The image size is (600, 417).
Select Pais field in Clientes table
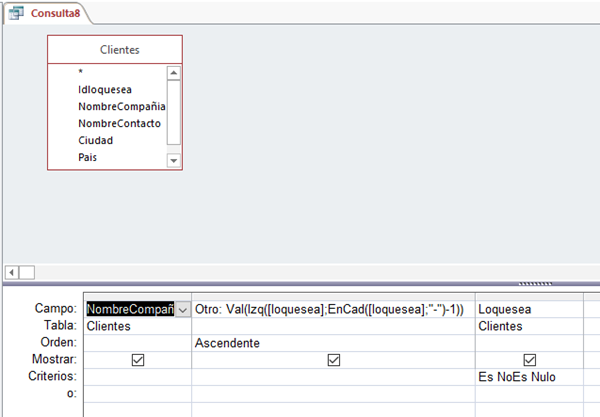click(88, 157)
